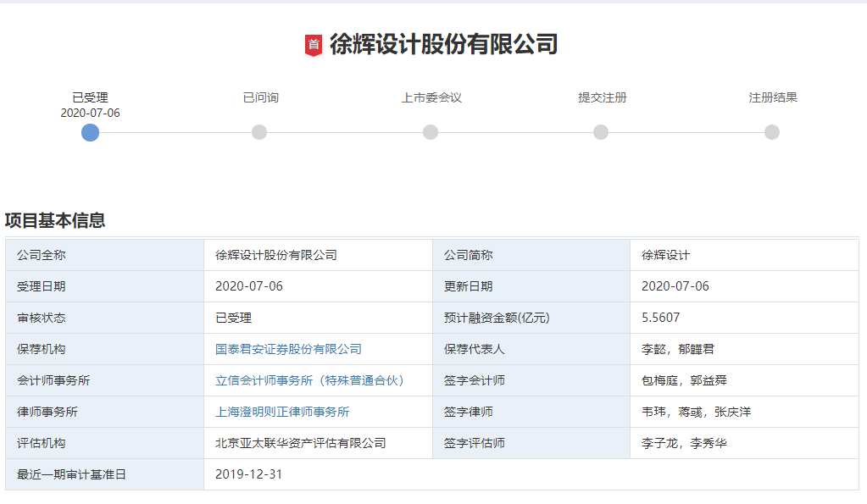The image size is (867, 504).
Task: Click the 徐辉设计股份有限公司 page title
Action: tap(443, 45)
